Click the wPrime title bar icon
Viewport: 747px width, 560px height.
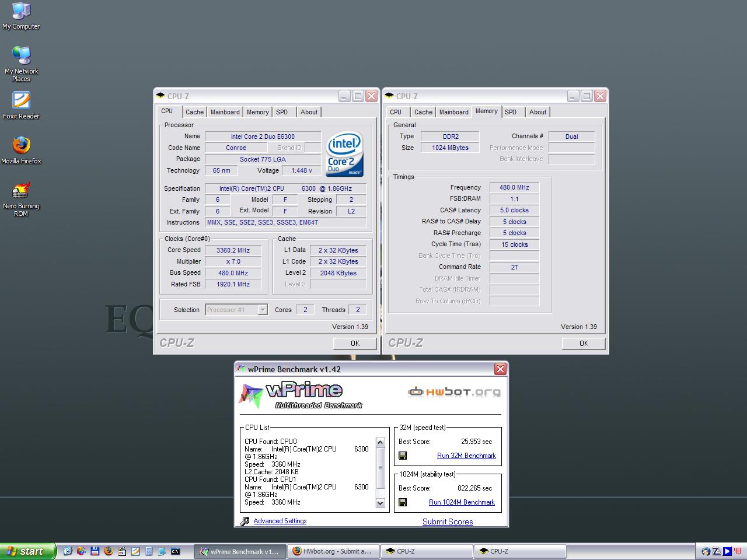coord(241,369)
